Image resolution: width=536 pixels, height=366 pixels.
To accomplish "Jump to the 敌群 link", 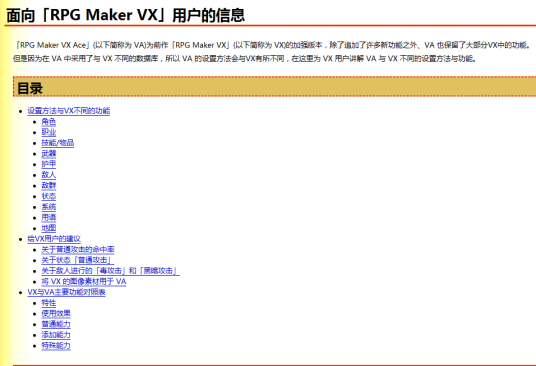I will point(49,186).
